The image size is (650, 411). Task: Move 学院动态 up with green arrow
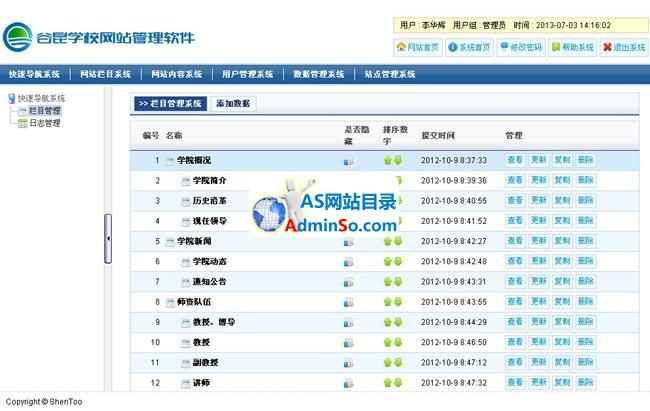pos(388,262)
